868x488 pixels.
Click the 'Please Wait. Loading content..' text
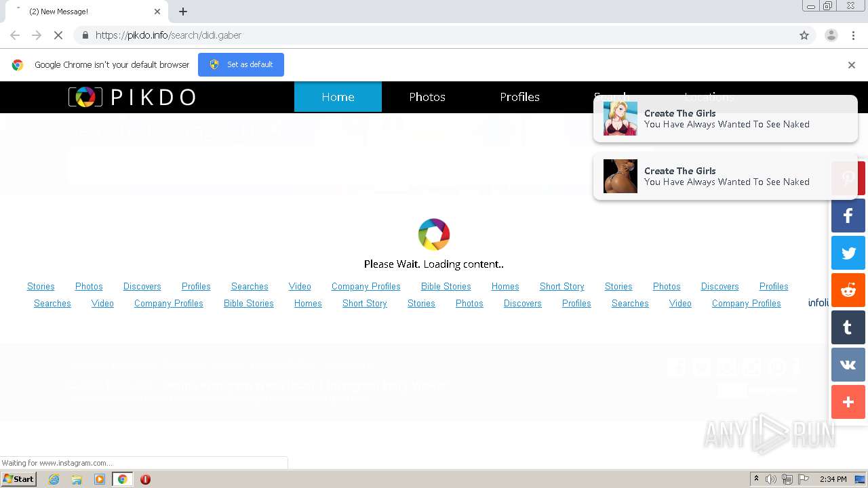[x=434, y=264]
